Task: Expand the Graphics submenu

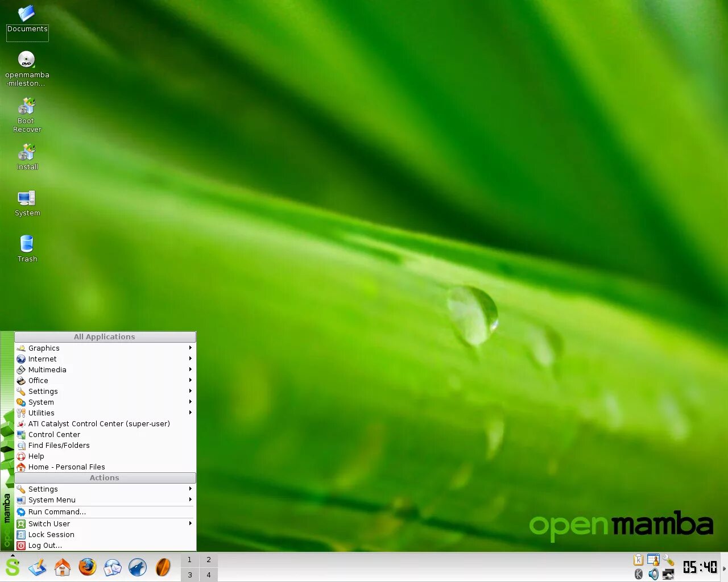Action: [105, 348]
